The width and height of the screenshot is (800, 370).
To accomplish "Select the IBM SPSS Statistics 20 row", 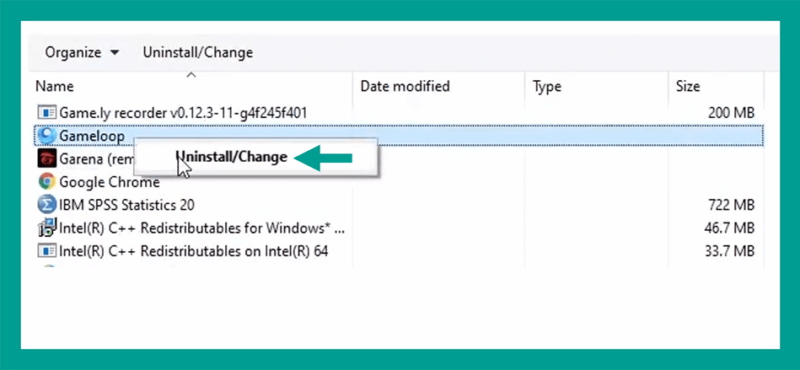I will 398,205.
